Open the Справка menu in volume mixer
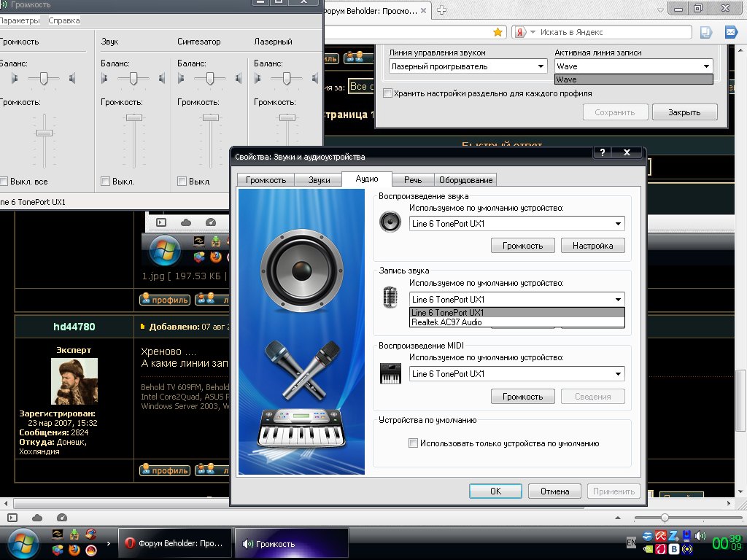The width and height of the screenshot is (747, 560). (x=64, y=20)
